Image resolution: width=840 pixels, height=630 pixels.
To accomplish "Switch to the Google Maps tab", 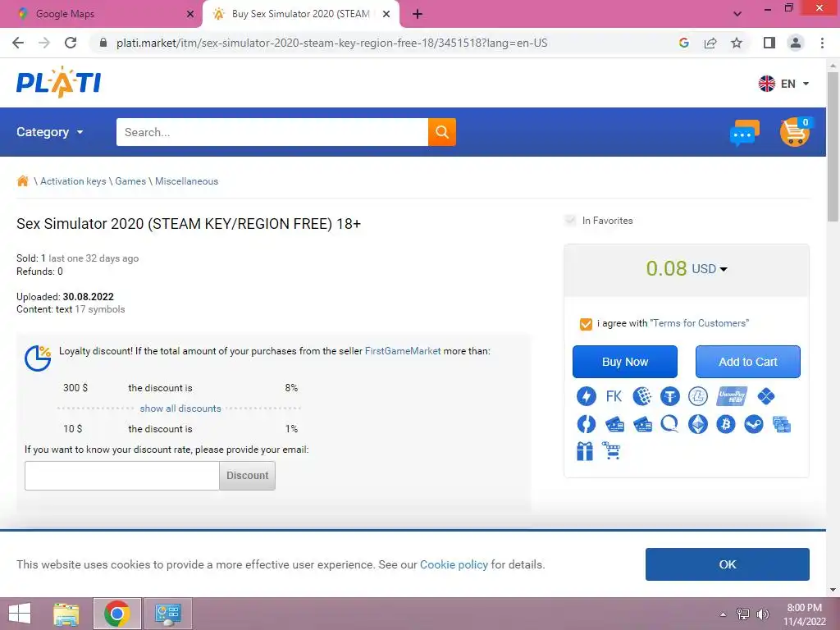I will (x=102, y=14).
